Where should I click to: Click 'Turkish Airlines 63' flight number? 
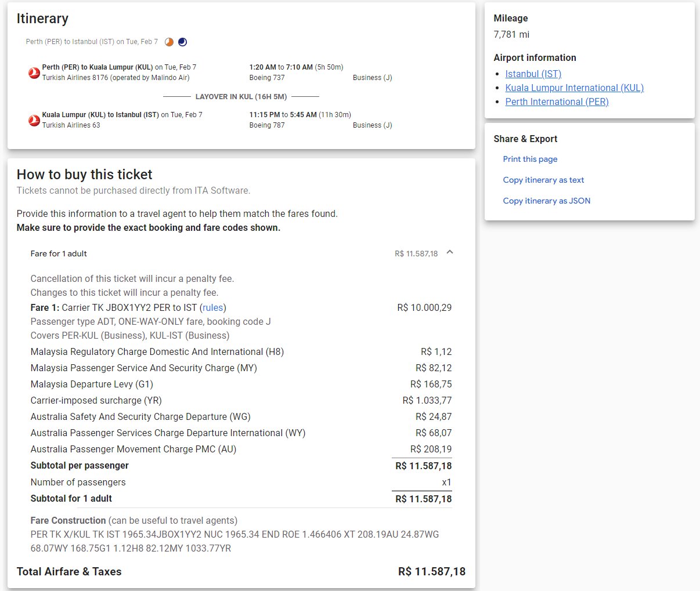(x=71, y=125)
